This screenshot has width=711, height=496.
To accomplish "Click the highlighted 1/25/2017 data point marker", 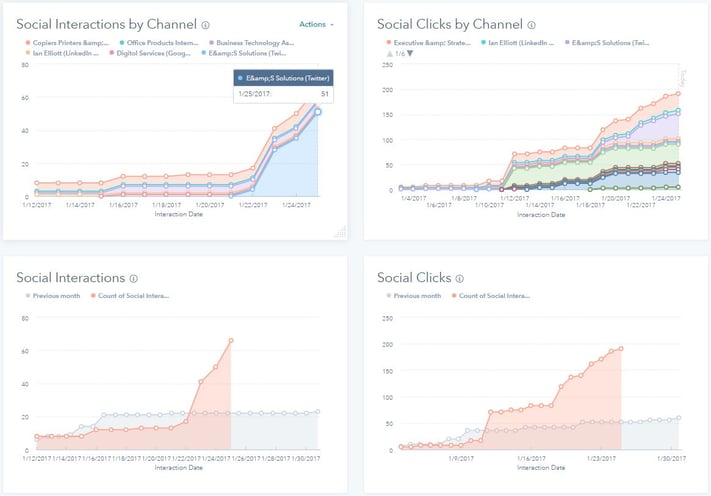I will (x=318, y=112).
